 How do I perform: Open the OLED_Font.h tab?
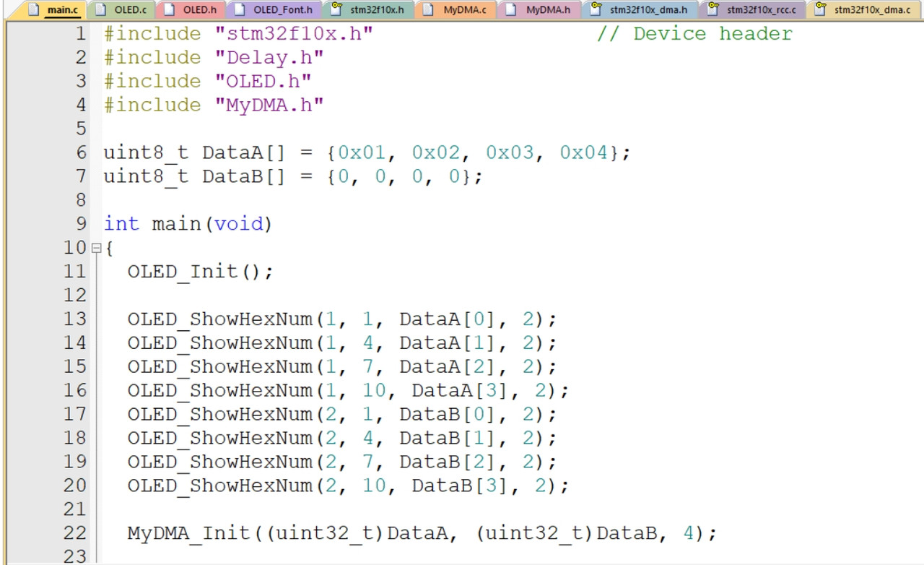point(273,10)
